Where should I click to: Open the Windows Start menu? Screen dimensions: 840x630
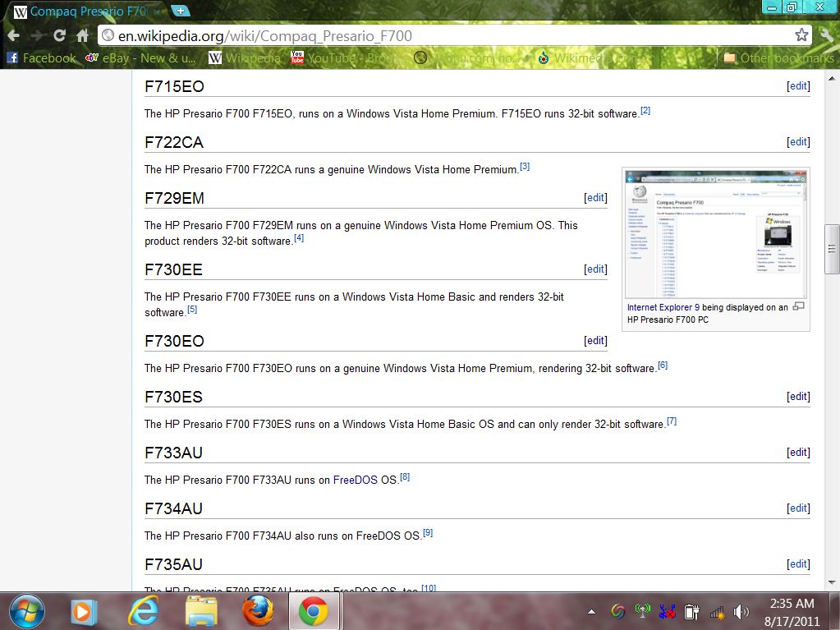point(26,610)
